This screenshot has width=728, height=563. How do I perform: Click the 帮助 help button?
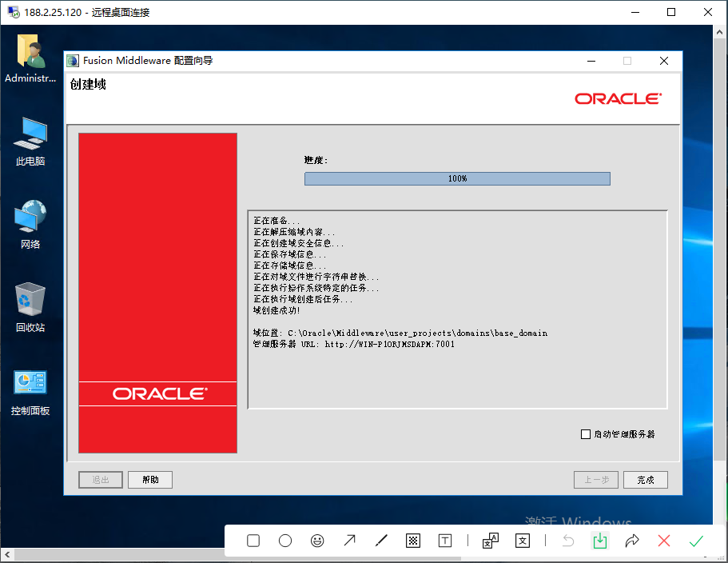150,480
